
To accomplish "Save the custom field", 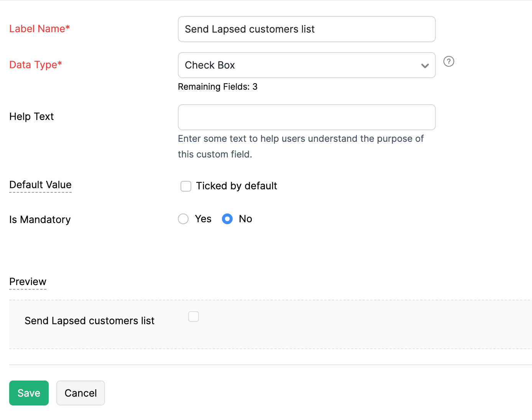I will (29, 393).
